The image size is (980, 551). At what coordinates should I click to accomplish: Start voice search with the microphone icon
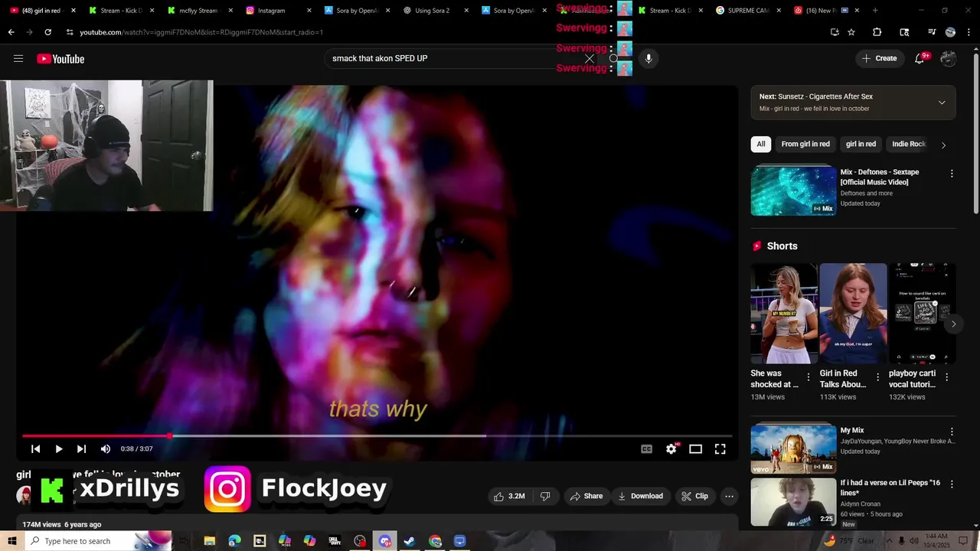648,59
